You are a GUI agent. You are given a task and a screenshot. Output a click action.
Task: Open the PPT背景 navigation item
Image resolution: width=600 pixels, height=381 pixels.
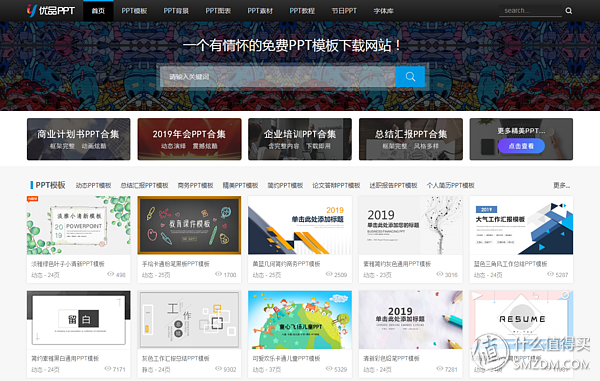[176, 11]
